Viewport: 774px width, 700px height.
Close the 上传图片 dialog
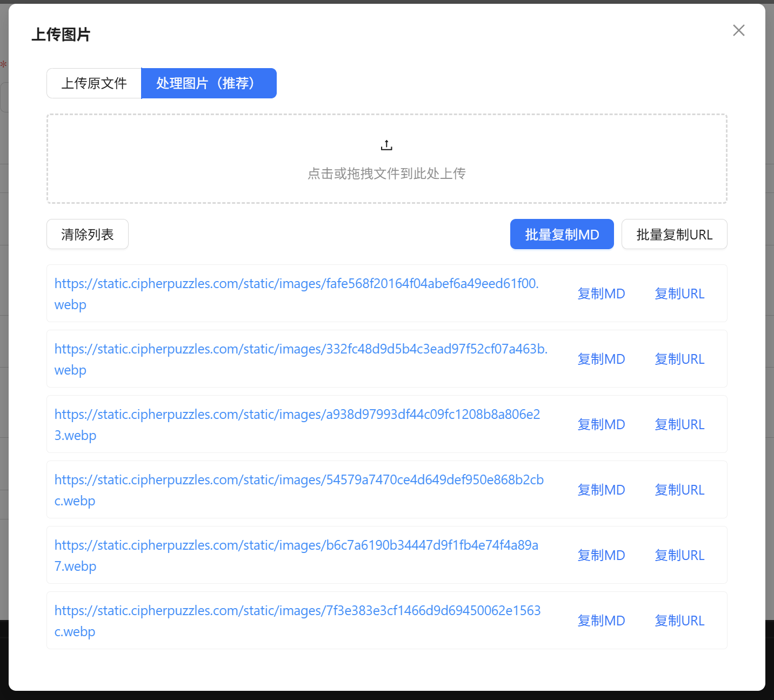click(x=738, y=31)
